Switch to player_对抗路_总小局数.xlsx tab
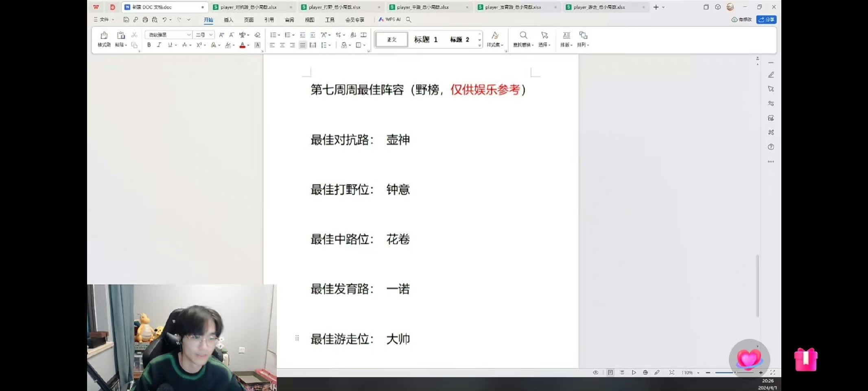868x391 pixels. [253, 7]
